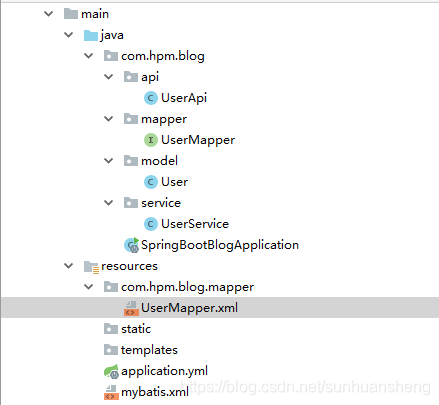Screen dimensions: 439x405
Task: Select the templates folder label
Action: pyautogui.click(x=149, y=350)
